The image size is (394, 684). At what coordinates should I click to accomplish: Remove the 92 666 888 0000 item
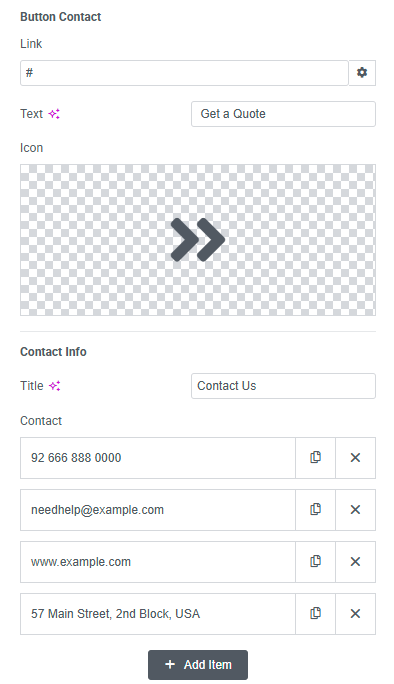[x=355, y=458]
